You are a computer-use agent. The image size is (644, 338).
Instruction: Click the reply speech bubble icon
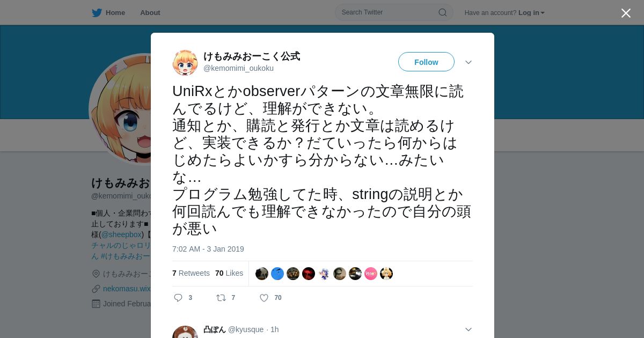click(x=178, y=298)
